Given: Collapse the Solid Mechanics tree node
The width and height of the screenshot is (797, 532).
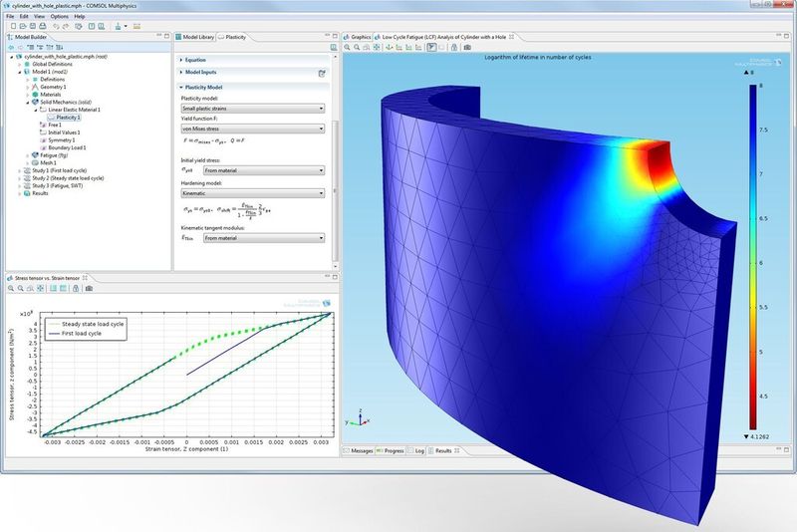Looking at the screenshot, I should coord(28,103).
